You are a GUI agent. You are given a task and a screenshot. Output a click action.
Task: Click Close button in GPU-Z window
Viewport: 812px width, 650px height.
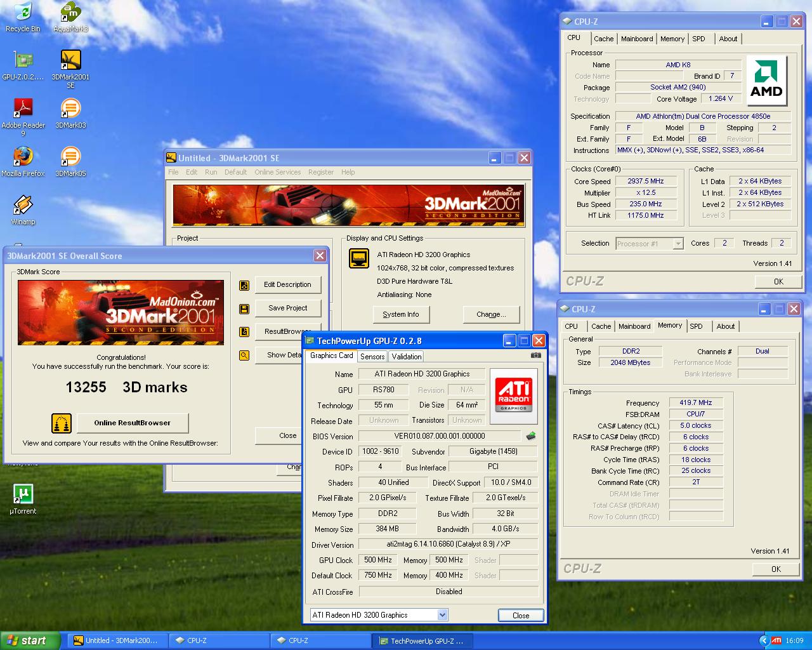(521, 615)
